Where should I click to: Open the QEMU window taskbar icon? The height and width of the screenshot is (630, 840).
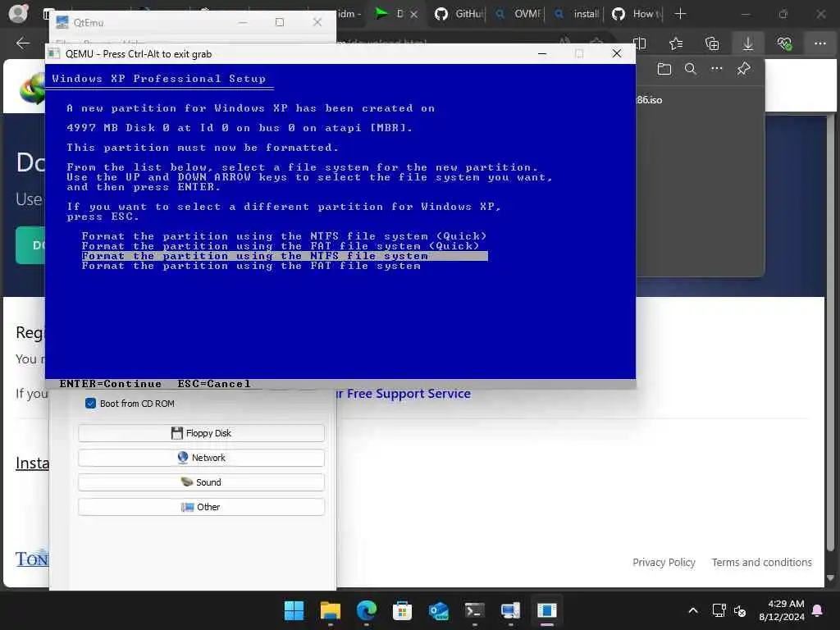[x=547, y=610]
